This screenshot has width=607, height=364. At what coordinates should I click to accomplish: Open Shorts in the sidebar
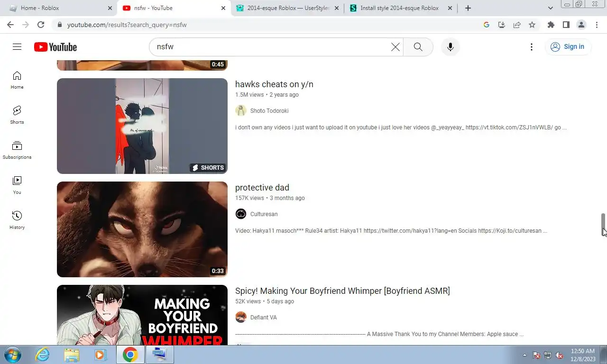coord(17,115)
